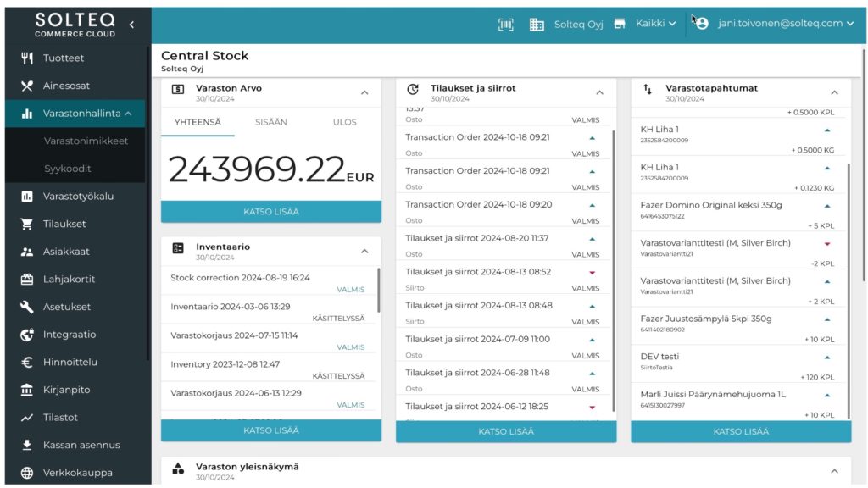Click the Varastotapahtumat up-down arrows icon
Screen dimensions: 868x488
tap(647, 89)
